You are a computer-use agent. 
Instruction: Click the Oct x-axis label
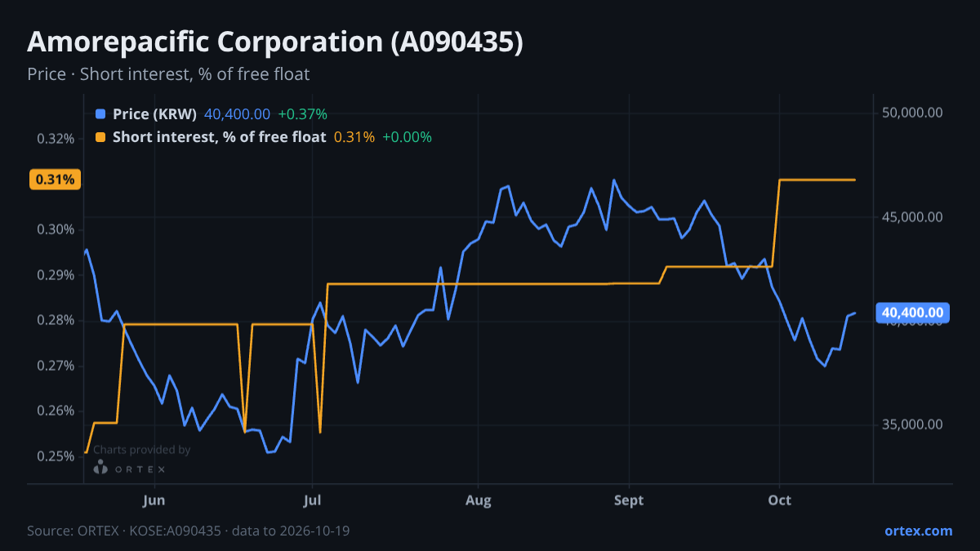coord(780,500)
